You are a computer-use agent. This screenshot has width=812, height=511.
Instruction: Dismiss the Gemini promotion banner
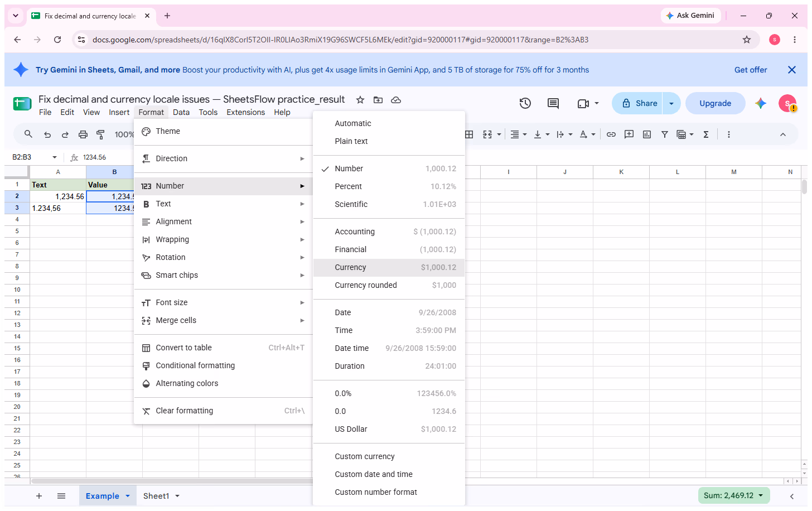(x=792, y=70)
